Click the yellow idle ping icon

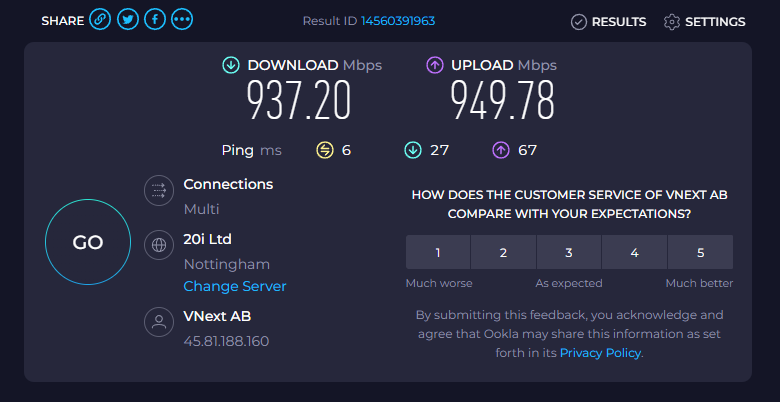coord(324,150)
